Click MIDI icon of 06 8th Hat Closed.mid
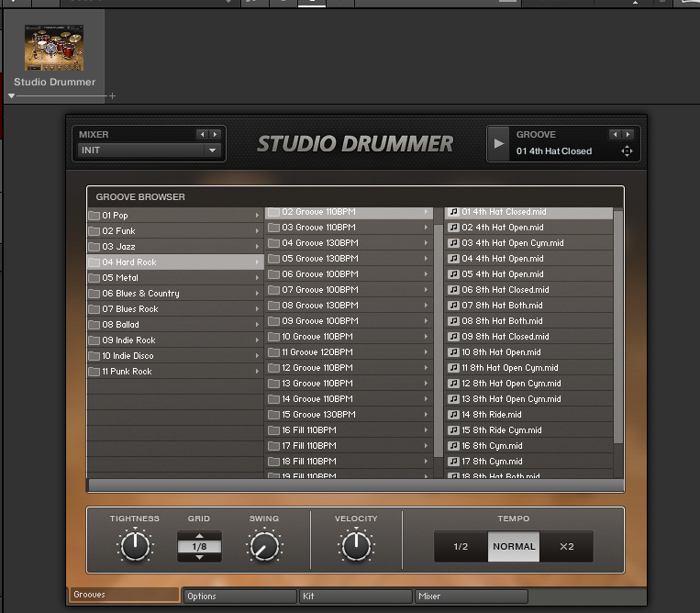The height and width of the screenshot is (613, 700). [453, 290]
